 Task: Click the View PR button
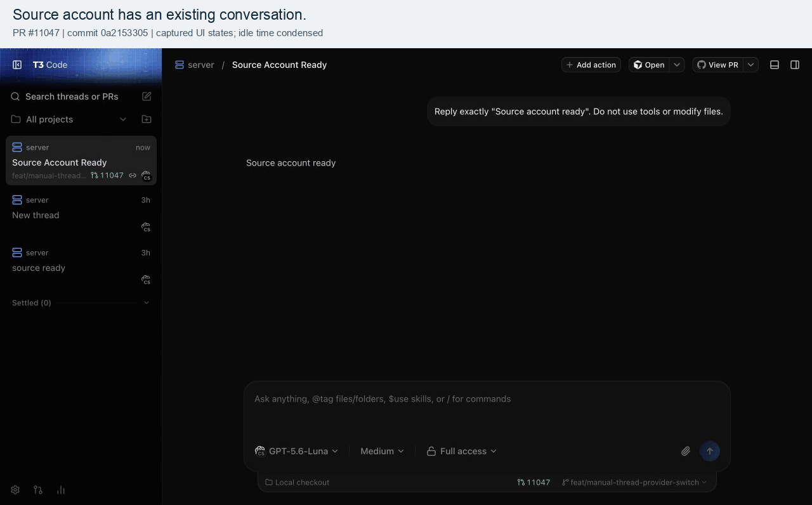click(718, 65)
